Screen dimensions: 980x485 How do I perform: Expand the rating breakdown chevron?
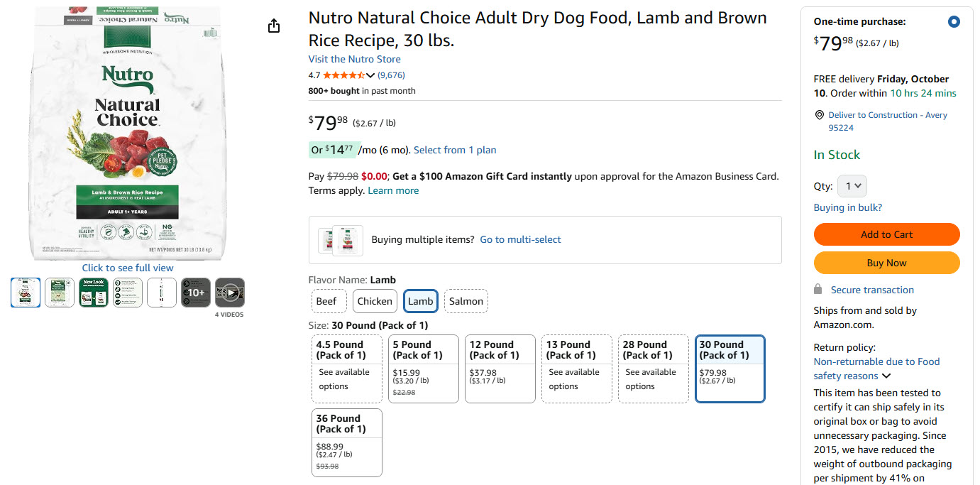coord(370,75)
